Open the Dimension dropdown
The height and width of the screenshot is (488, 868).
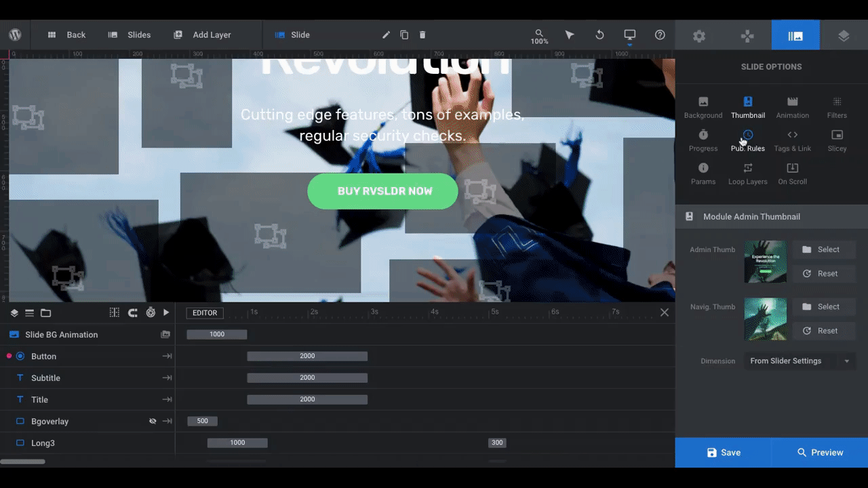point(800,361)
